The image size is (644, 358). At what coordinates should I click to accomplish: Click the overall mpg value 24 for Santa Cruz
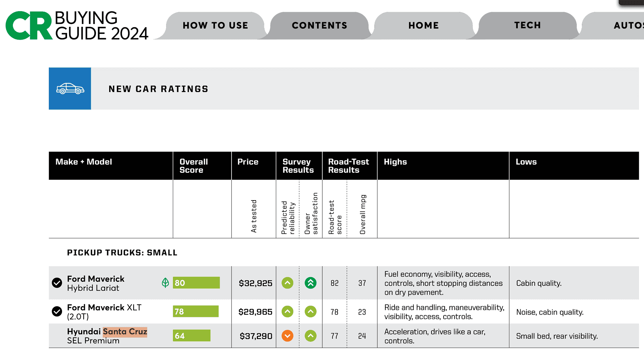[x=362, y=336]
